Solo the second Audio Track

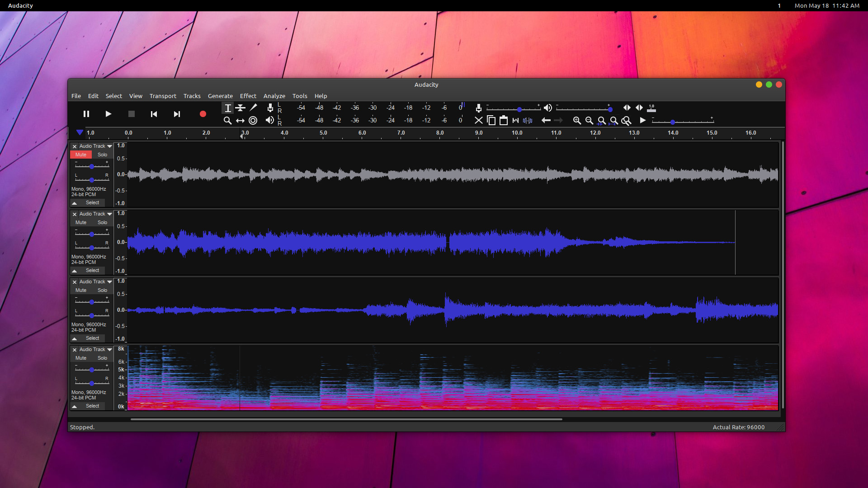pos(102,222)
